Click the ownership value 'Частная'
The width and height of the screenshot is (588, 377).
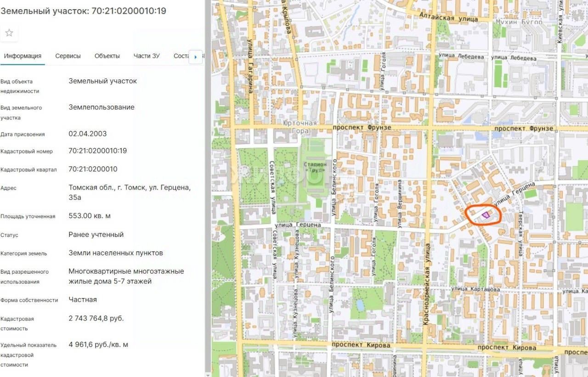(x=83, y=299)
